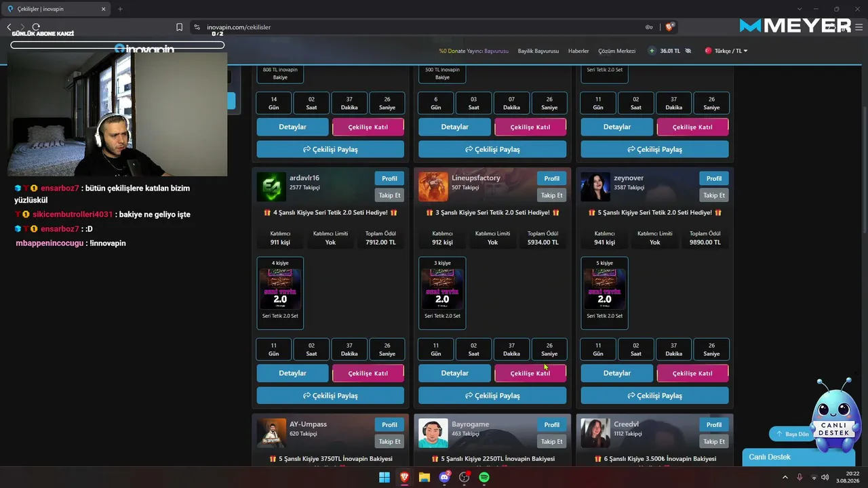Open password key icon in address bar
The height and width of the screenshot is (488, 868).
point(649,27)
